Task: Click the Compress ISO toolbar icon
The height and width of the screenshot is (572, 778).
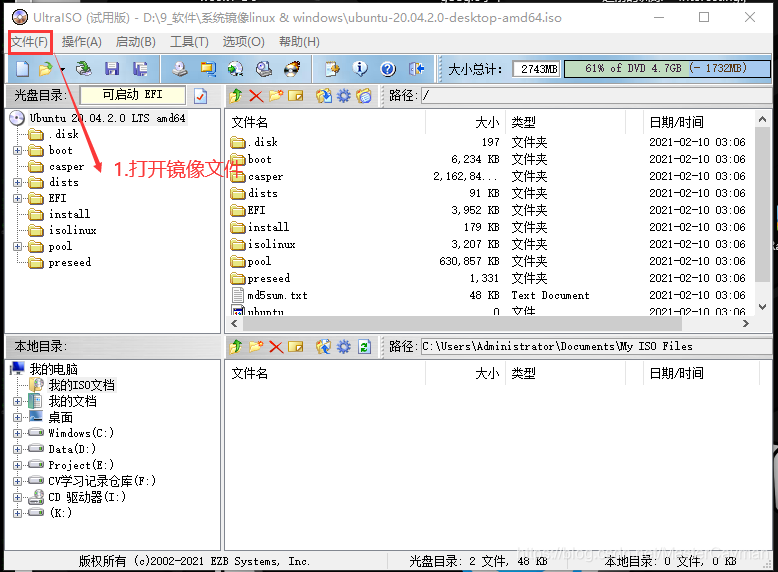Action: click(236, 69)
